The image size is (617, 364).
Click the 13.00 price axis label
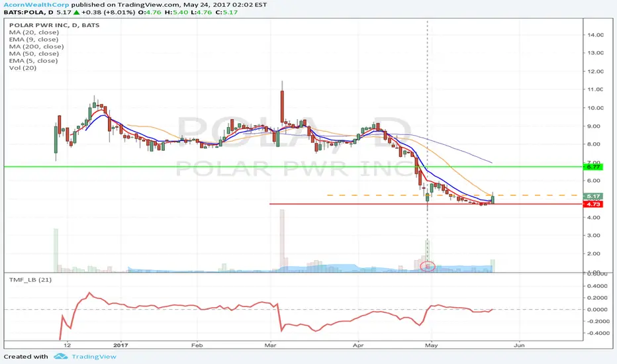click(x=595, y=53)
